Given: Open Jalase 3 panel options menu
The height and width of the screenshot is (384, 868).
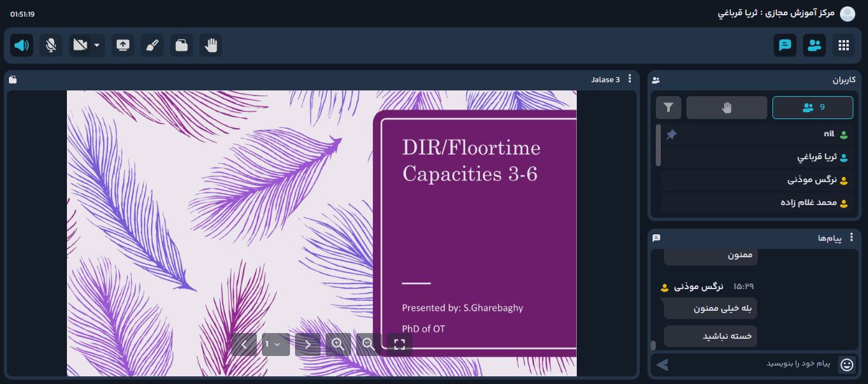Looking at the screenshot, I should click(630, 79).
